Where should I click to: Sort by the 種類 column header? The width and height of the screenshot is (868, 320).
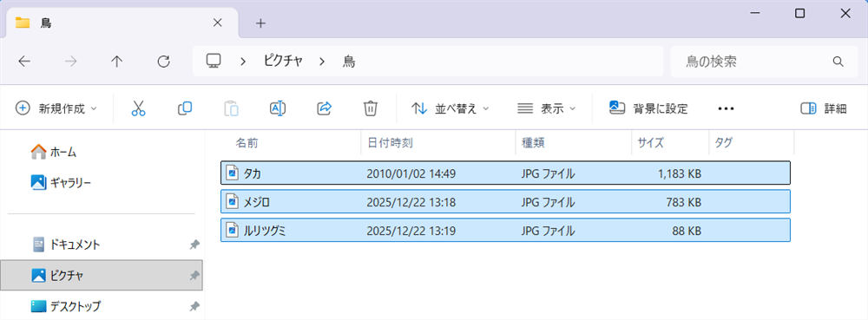[x=533, y=143]
